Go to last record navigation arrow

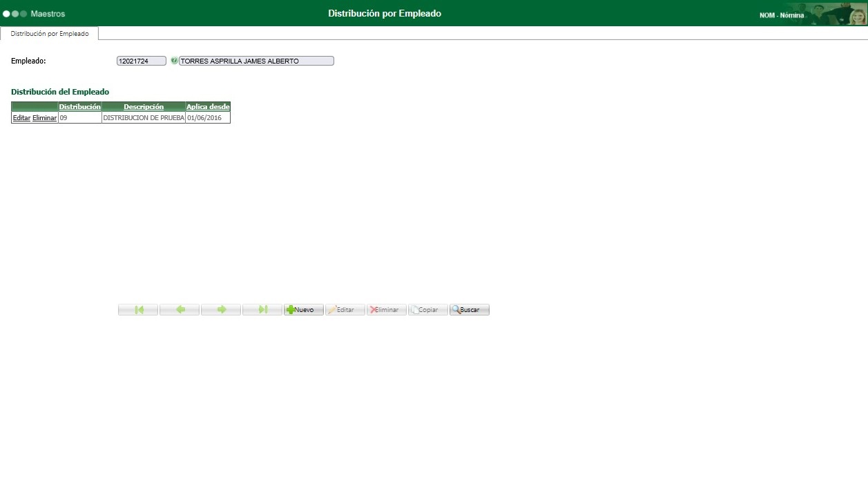[x=262, y=310]
